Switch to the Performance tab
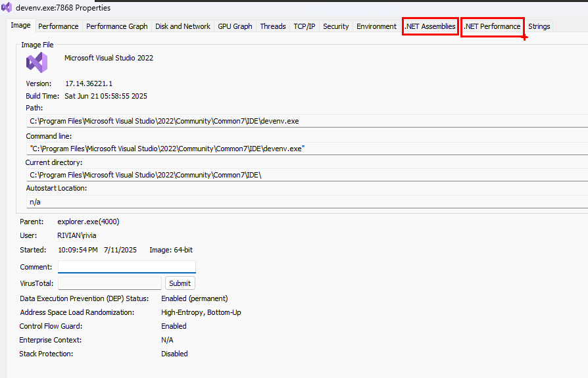 click(58, 26)
